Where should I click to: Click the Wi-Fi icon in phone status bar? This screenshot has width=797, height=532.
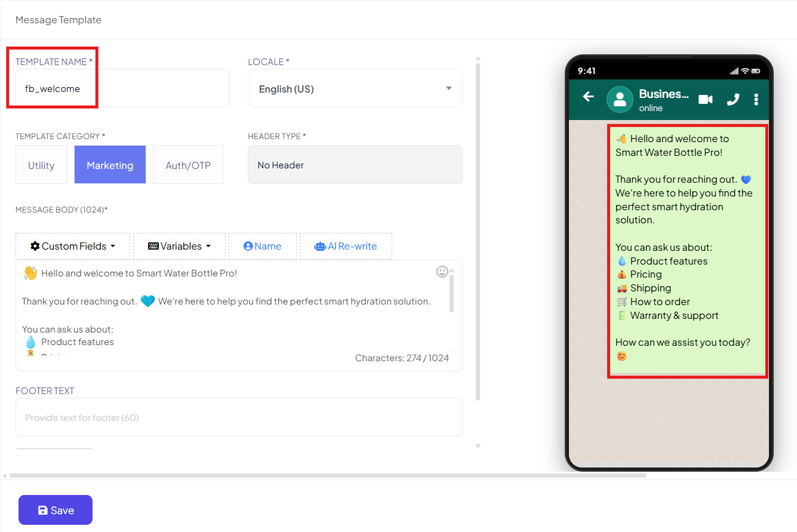[745, 71]
